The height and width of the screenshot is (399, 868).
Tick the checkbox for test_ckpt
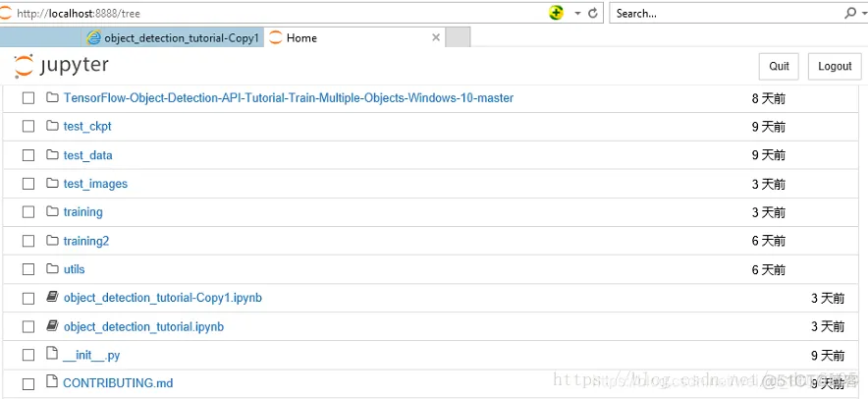[28, 127]
